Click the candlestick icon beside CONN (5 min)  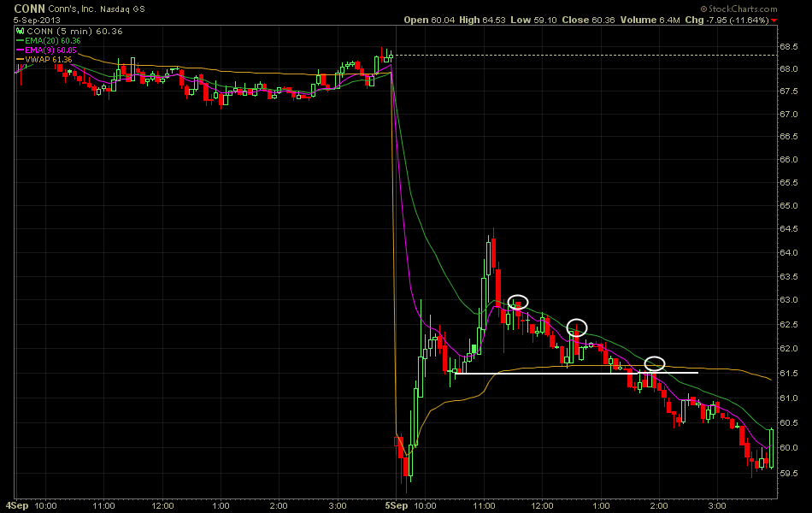point(21,31)
